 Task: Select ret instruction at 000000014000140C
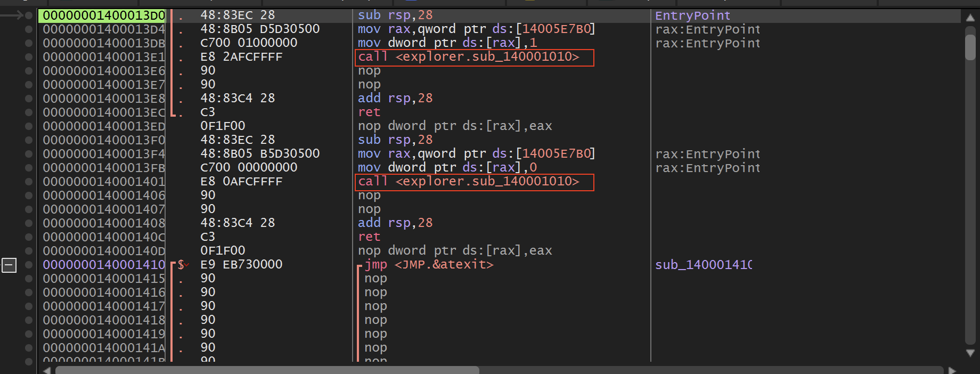(369, 237)
